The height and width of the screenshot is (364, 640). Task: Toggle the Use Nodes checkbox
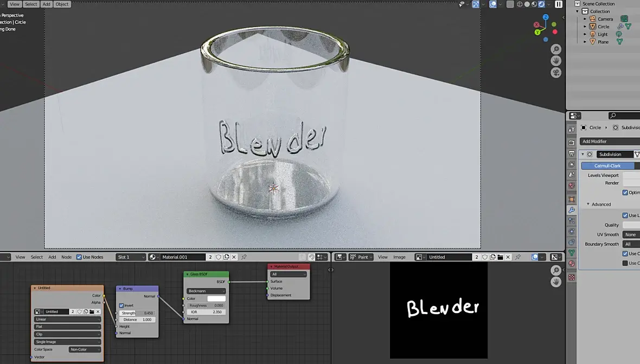[79, 257]
